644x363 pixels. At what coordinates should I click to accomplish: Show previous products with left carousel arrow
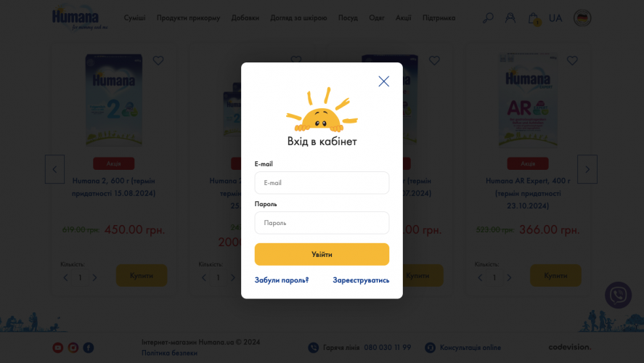coord(54,169)
